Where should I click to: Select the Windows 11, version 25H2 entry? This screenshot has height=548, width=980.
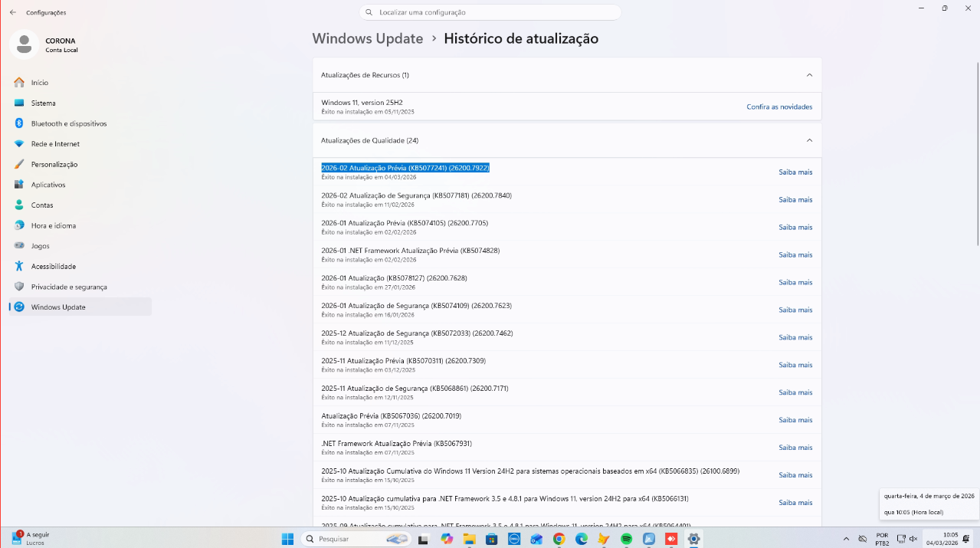click(567, 107)
